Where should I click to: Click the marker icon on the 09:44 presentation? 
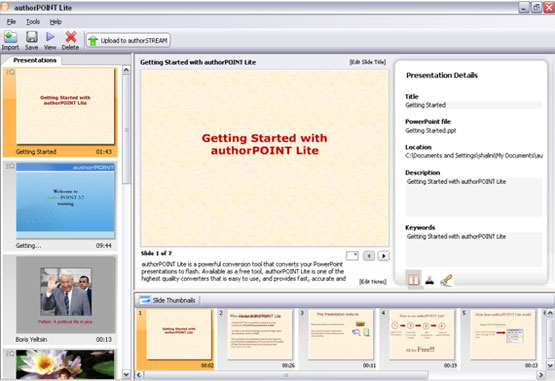10,166
